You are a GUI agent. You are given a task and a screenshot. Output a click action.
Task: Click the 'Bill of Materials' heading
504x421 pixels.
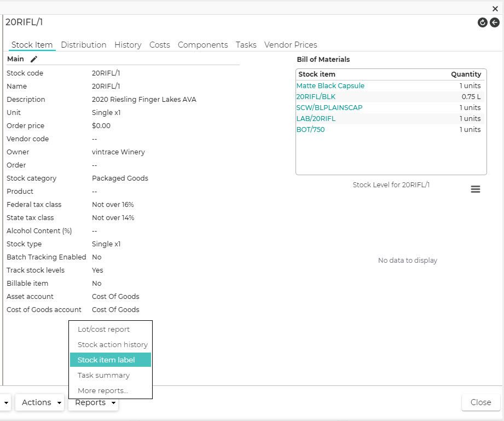323,60
